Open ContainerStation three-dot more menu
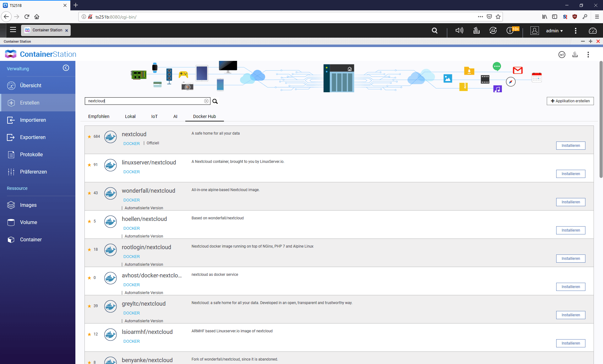 point(588,55)
